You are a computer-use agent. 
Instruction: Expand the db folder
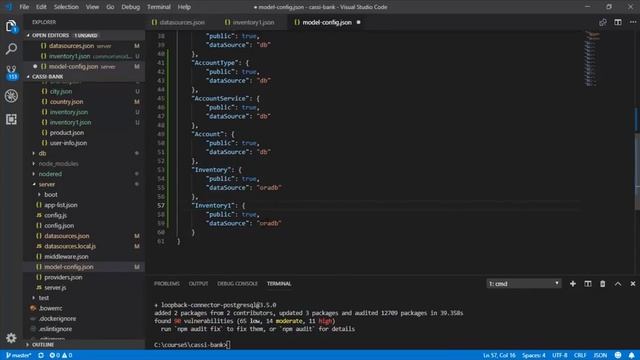pyautogui.click(x=42, y=153)
